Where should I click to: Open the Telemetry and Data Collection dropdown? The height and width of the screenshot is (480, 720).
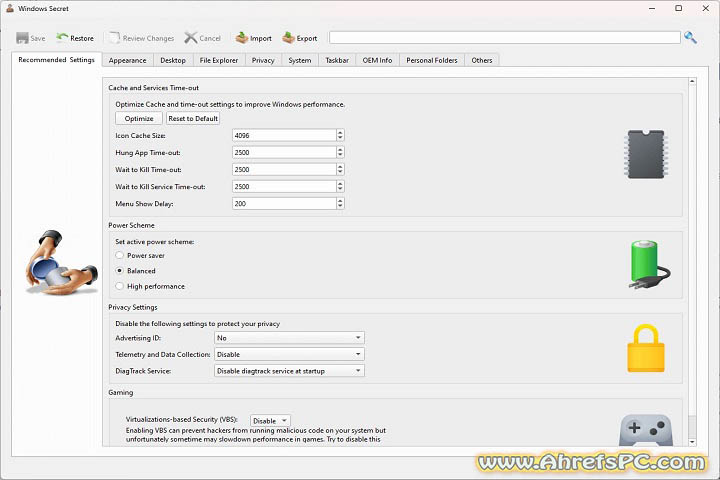tap(289, 354)
